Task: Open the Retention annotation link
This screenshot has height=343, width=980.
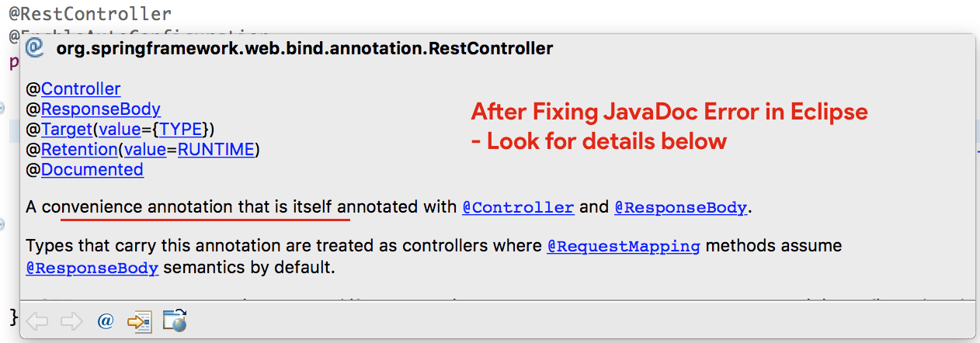Action: tap(79, 149)
